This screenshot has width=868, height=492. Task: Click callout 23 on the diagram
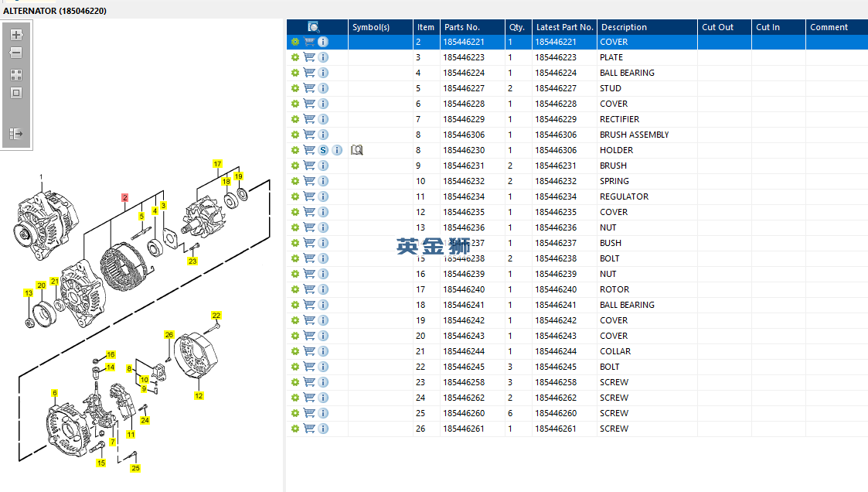click(192, 261)
